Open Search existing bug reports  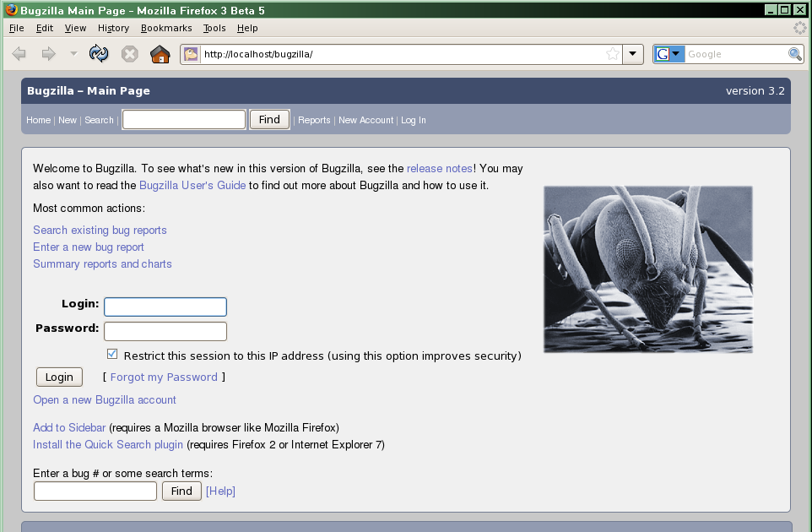100,230
